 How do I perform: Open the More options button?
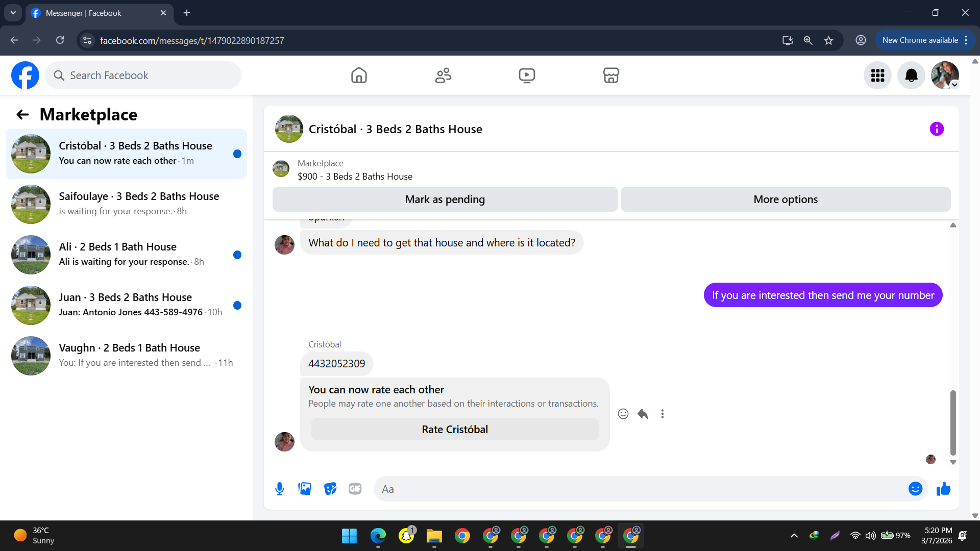pyautogui.click(x=786, y=199)
